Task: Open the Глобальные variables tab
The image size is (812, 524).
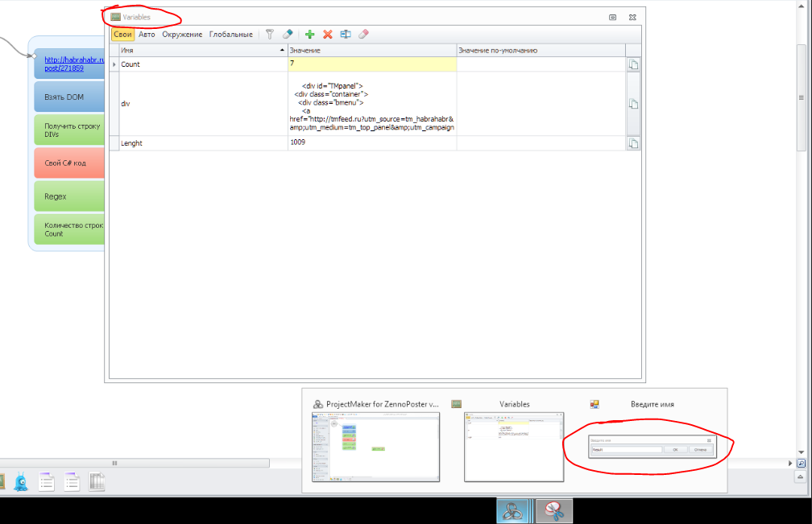Action: click(x=231, y=34)
